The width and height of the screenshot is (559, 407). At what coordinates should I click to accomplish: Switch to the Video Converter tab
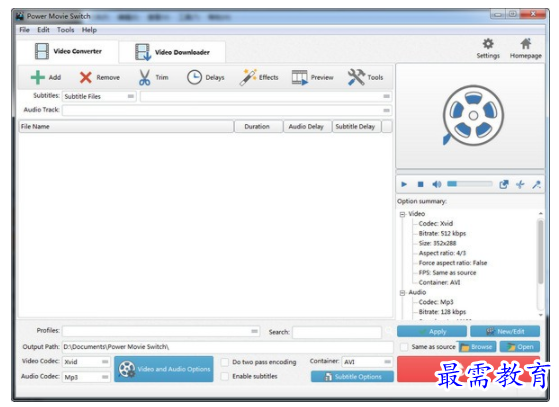pyautogui.click(x=68, y=51)
